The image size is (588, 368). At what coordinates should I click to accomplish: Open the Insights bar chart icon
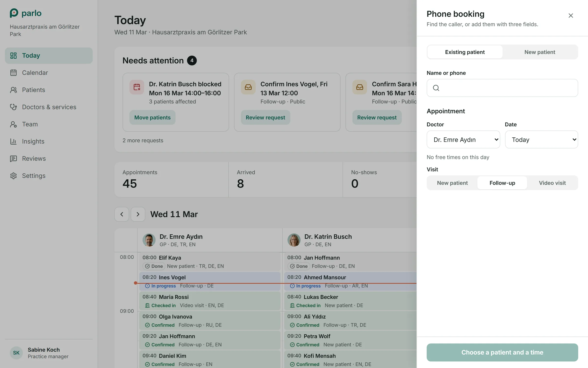pos(13,141)
